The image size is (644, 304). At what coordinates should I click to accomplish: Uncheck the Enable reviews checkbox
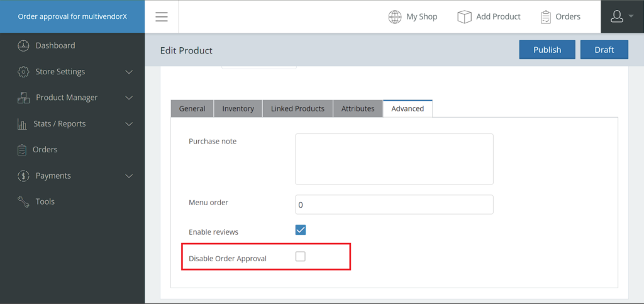(300, 230)
